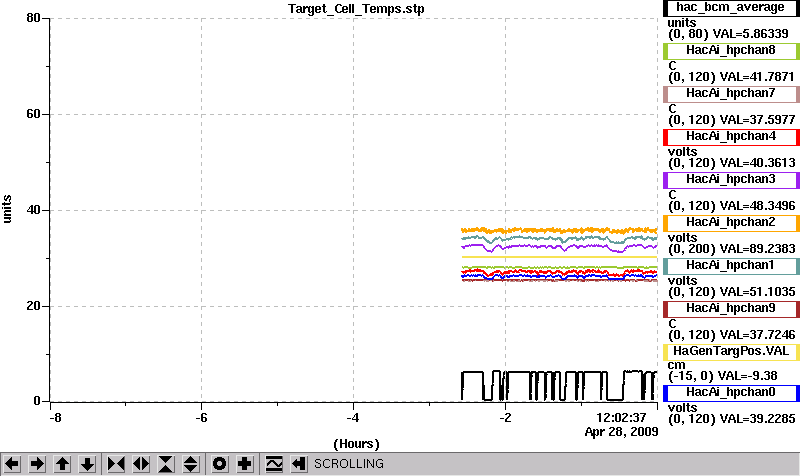
Task: Click the orange hpchan2 trace in plot
Action: pos(559,230)
